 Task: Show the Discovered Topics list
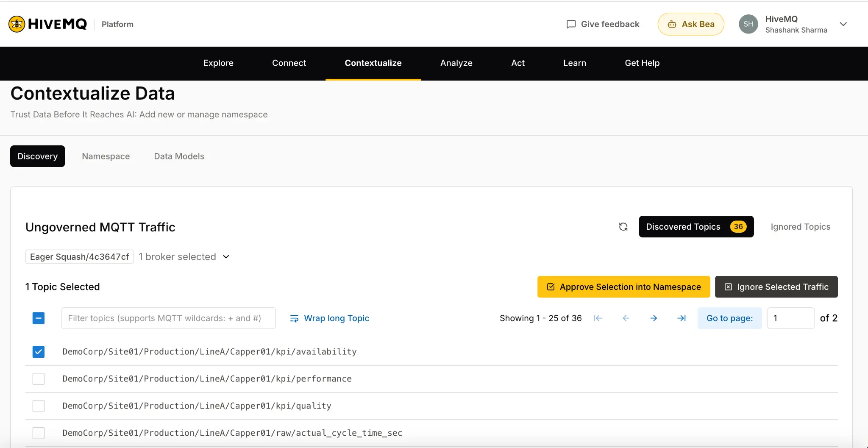[x=696, y=227]
